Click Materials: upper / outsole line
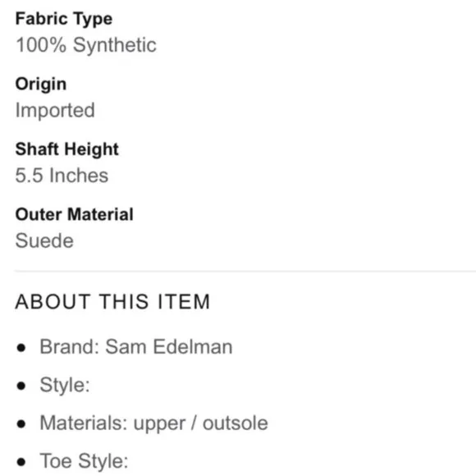 154,423
